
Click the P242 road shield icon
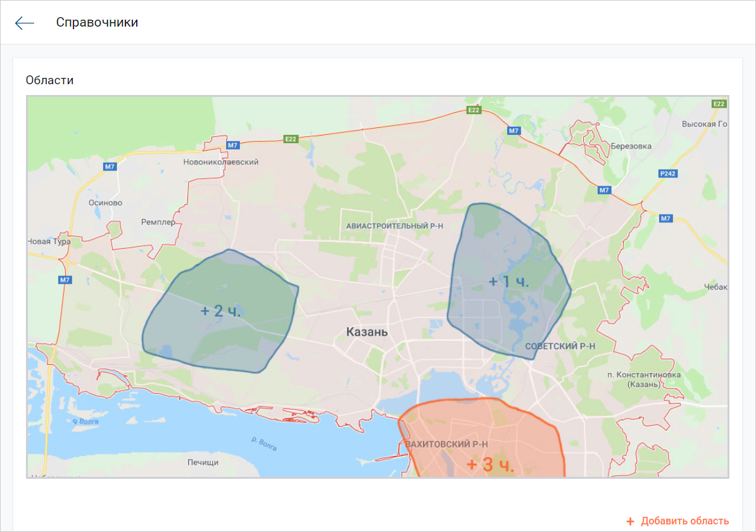click(x=668, y=174)
